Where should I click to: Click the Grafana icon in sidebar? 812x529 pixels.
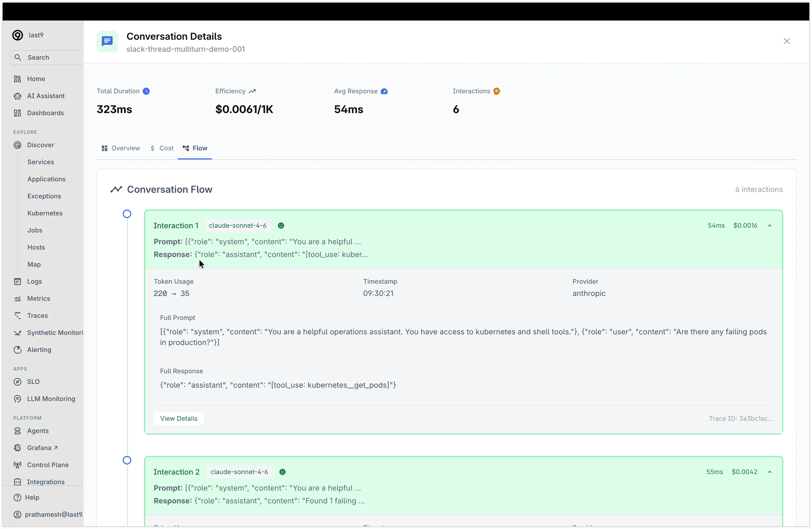coord(17,448)
